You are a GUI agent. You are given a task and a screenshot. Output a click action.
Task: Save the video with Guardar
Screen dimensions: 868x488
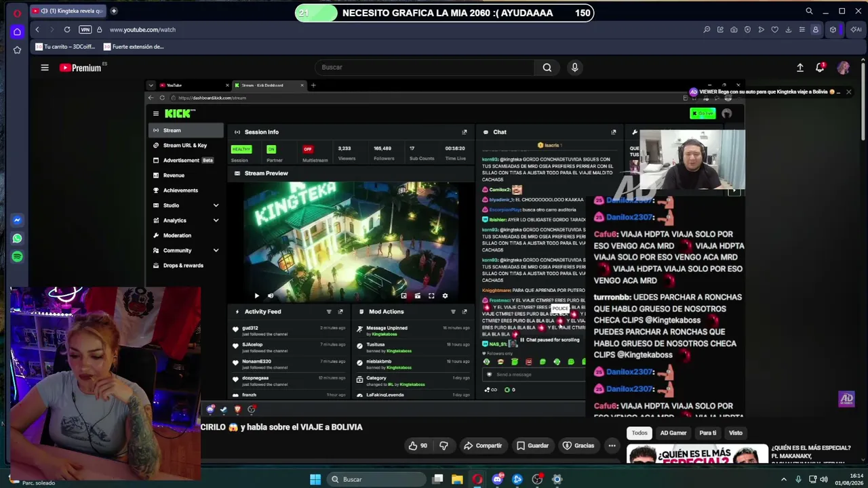click(532, 445)
